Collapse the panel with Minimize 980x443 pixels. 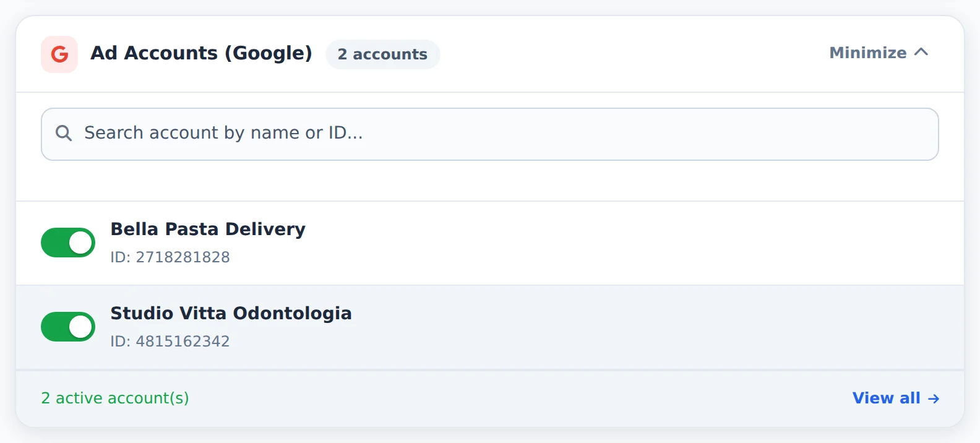879,53
